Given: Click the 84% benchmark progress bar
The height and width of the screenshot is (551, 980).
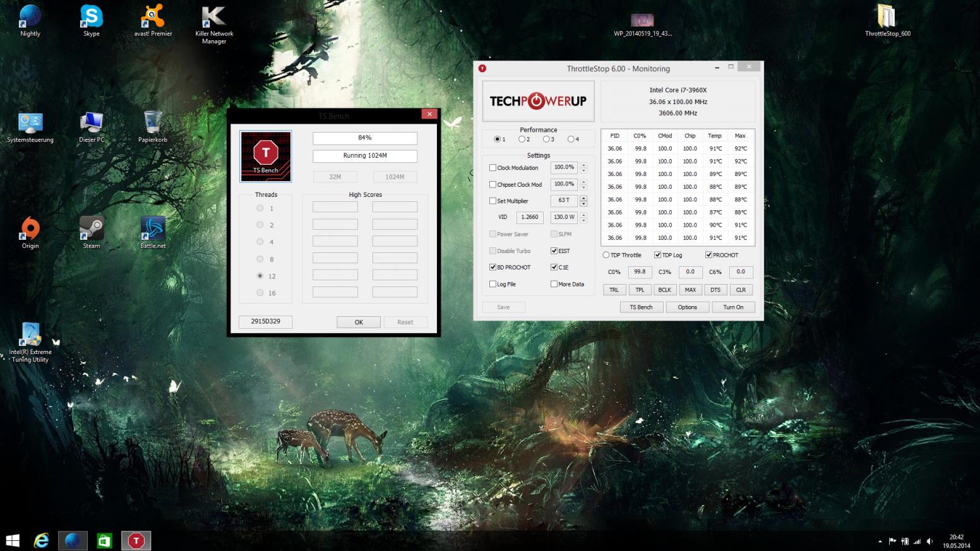Looking at the screenshot, I should [x=365, y=138].
